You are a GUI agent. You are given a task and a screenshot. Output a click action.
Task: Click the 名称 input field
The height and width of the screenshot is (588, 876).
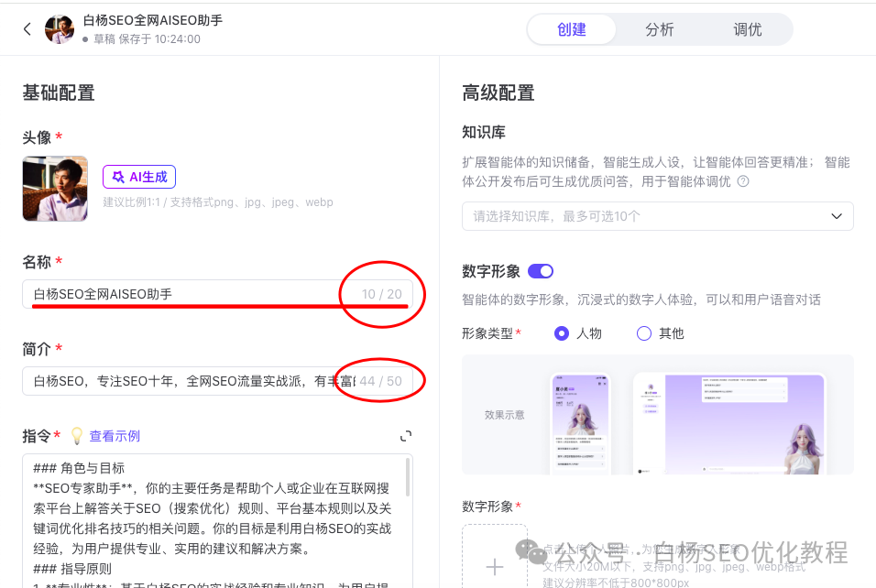(x=183, y=294)
